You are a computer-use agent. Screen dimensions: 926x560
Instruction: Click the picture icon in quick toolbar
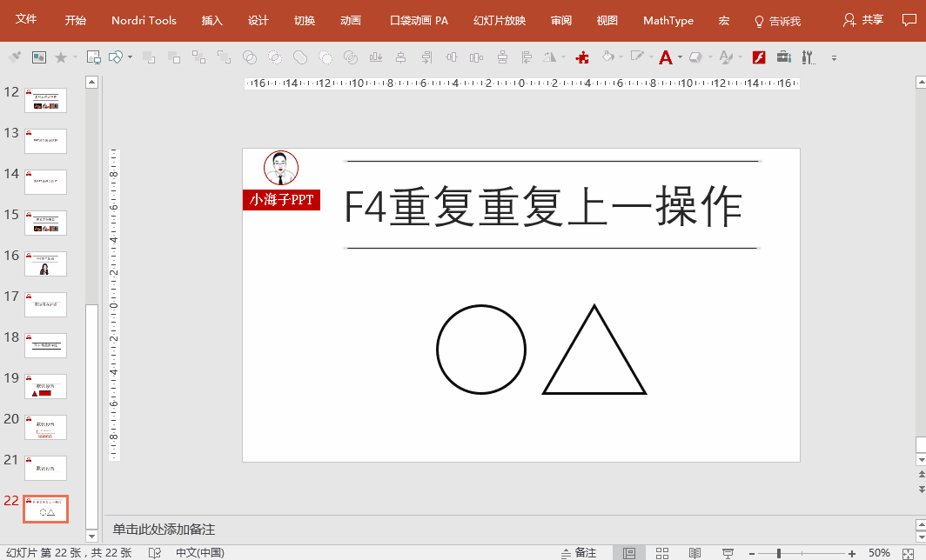pyautogui.click(x=39, y=57)
